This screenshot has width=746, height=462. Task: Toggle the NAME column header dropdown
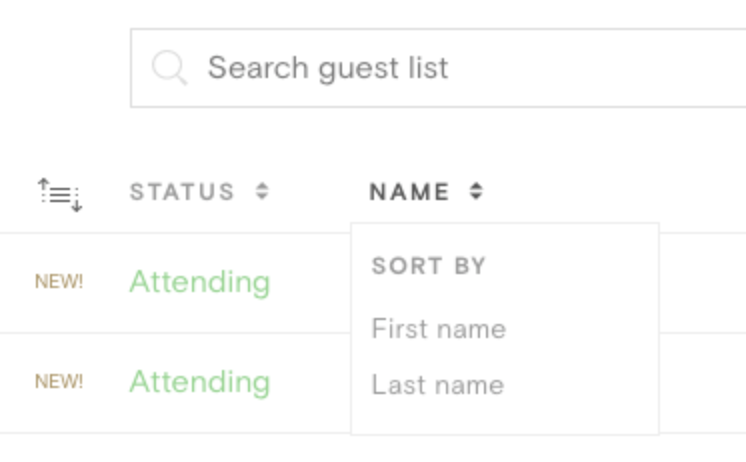pos(409,192)
